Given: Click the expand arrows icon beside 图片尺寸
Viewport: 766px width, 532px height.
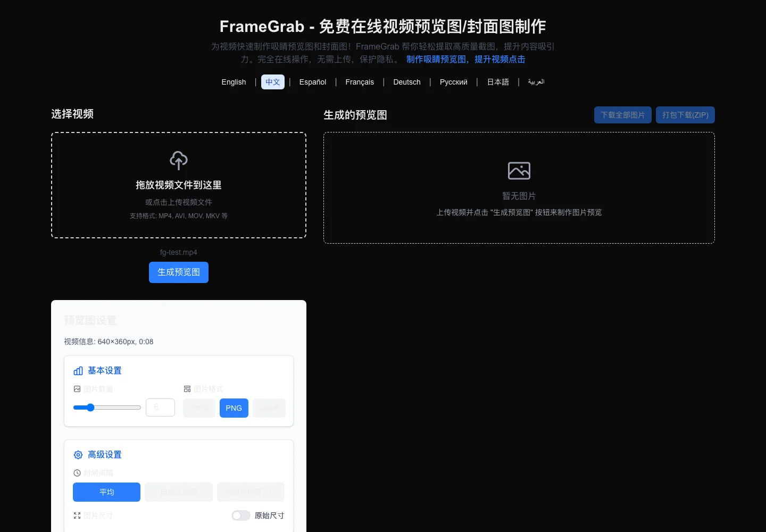Looking at the screenshot, I should pos(77,516).
